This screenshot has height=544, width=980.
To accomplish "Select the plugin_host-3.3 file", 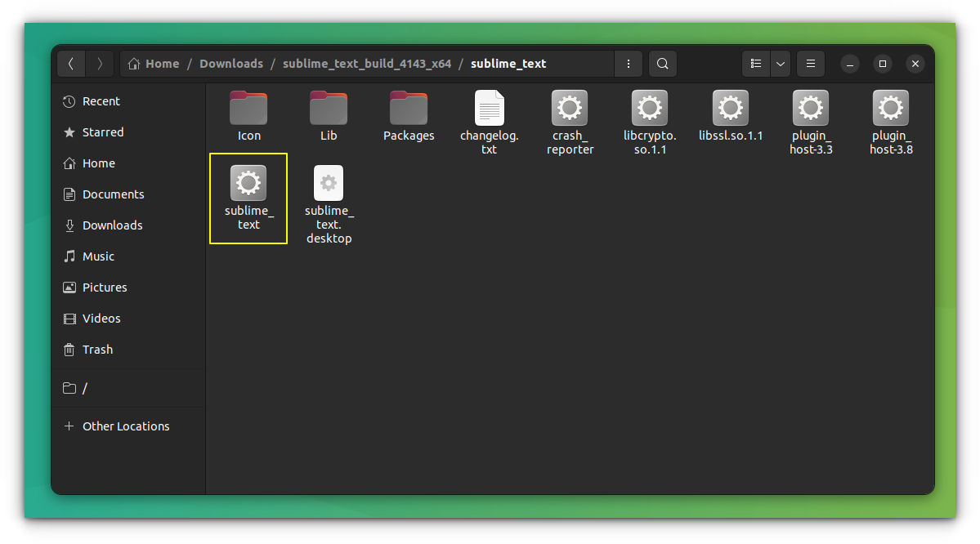I will [x=811, y=123].
